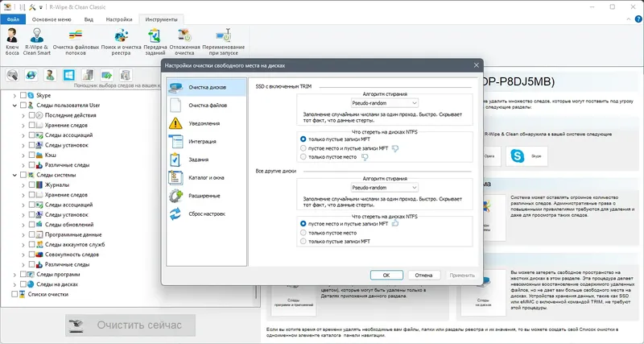Open Отложенная очистка tool
The width and height of the screenshot is (644, 344).
[x=184, y=42]
